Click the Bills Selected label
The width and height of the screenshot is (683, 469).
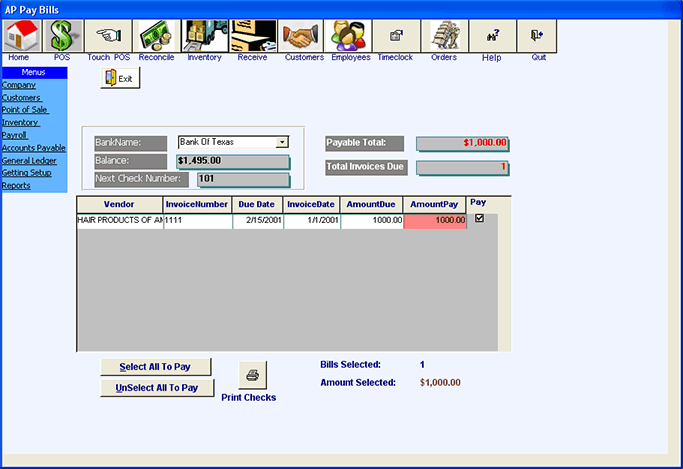350,364
